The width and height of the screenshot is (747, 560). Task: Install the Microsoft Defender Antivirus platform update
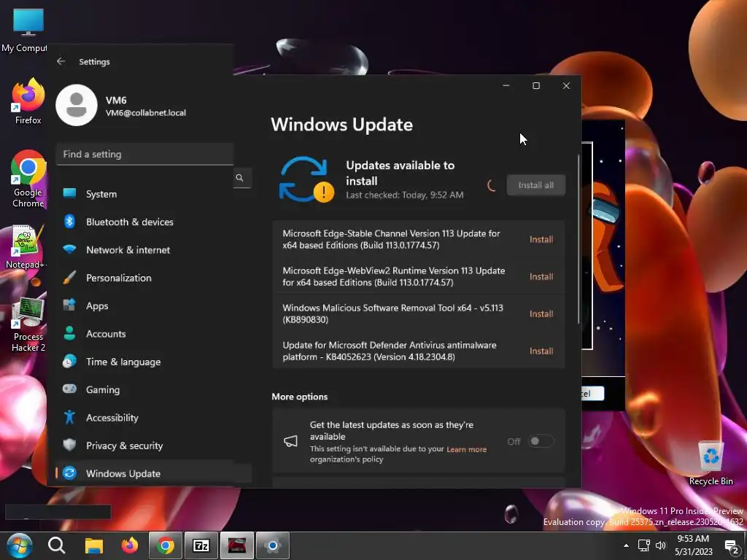pos(541,351)
